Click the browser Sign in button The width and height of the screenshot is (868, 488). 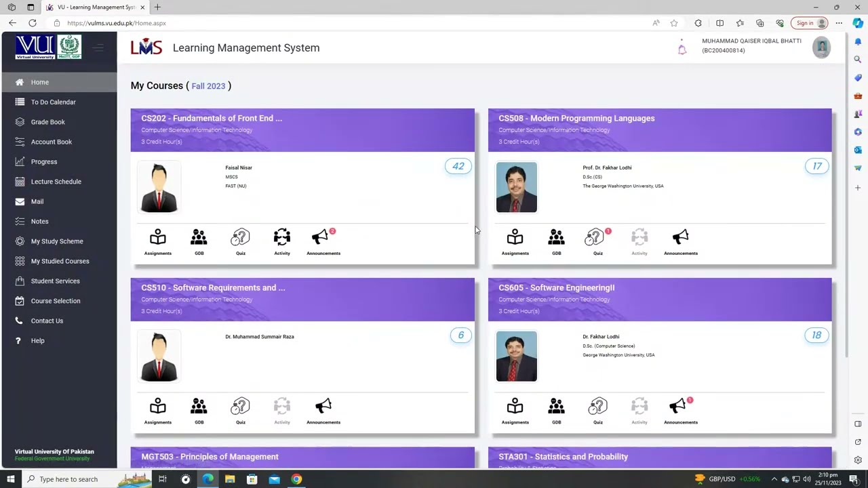[x=810, y=23]
